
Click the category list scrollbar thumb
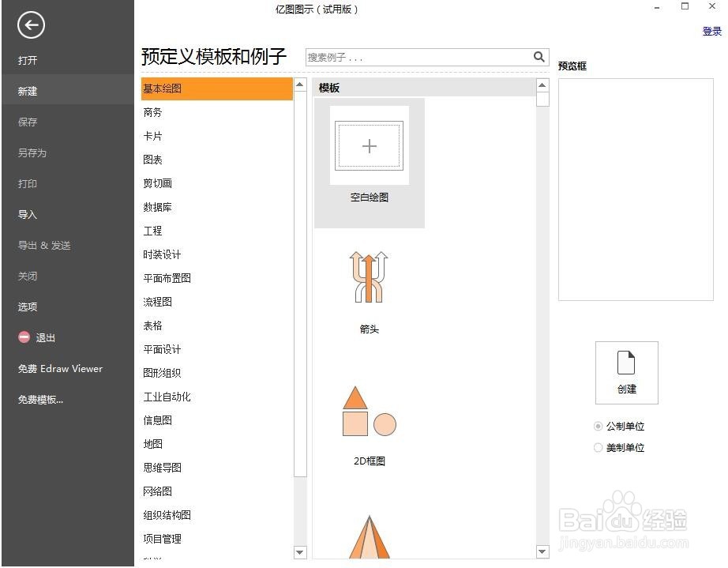click(300, 284)
